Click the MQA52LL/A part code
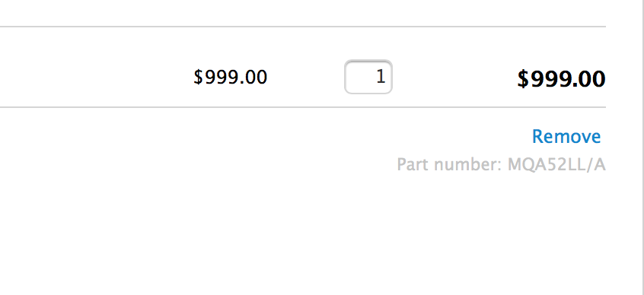This screenshot has width=644, height=295. click(556, 165)
